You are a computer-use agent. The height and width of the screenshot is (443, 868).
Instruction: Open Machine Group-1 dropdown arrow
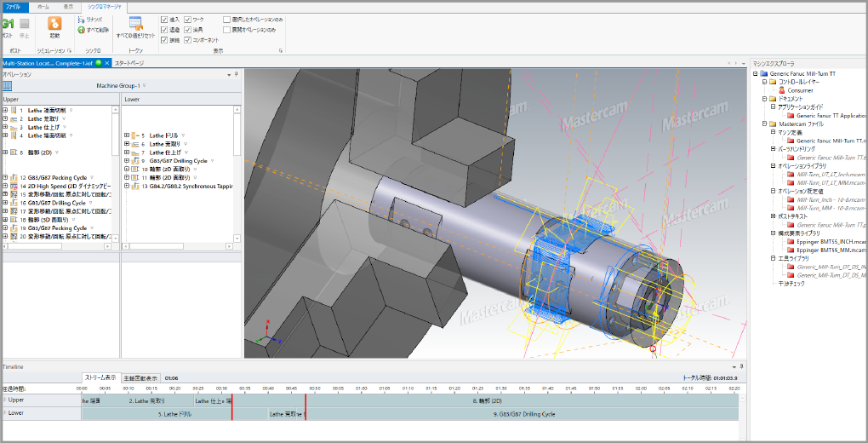pos(145,86)
